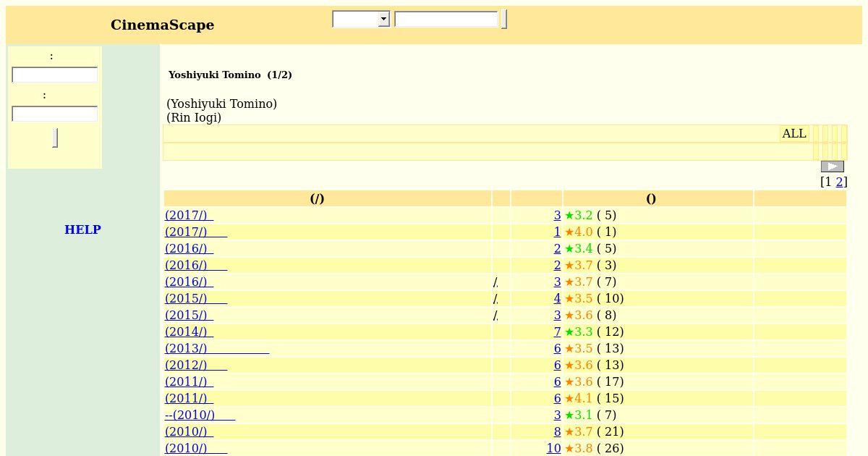Click the gray next-page arrow button
This screenshot has width=868, height=456.
click(x=833, y=166)
